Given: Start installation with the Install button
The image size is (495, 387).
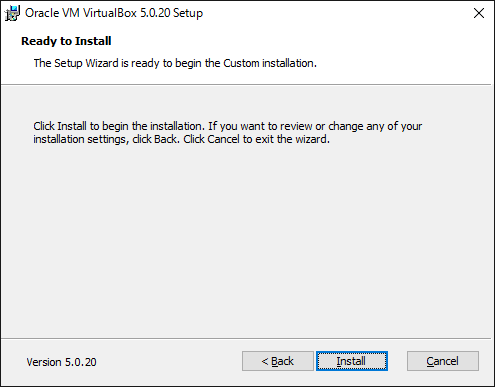Looking at the screenshot, I should click(x=352, y=361).
